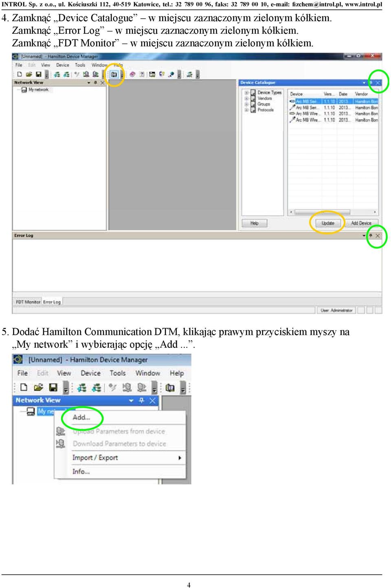The image size is (391, 588).
Task: Expand Groups node in catalogue tree
Action: pos(246,104)
